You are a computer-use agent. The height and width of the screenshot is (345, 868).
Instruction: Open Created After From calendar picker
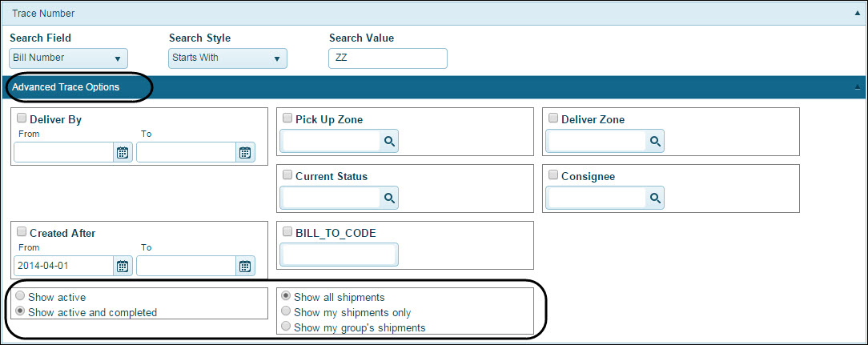123,267
